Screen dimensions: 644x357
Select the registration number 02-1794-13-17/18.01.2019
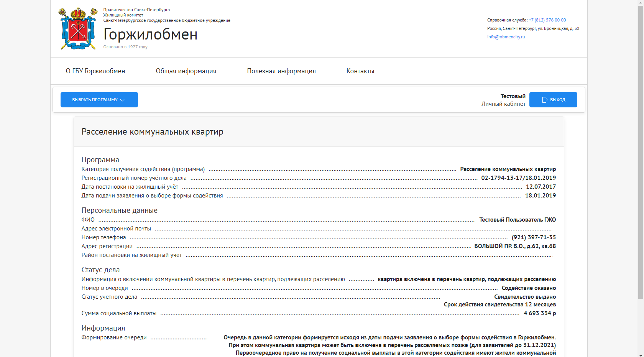(x=518, y=178)
